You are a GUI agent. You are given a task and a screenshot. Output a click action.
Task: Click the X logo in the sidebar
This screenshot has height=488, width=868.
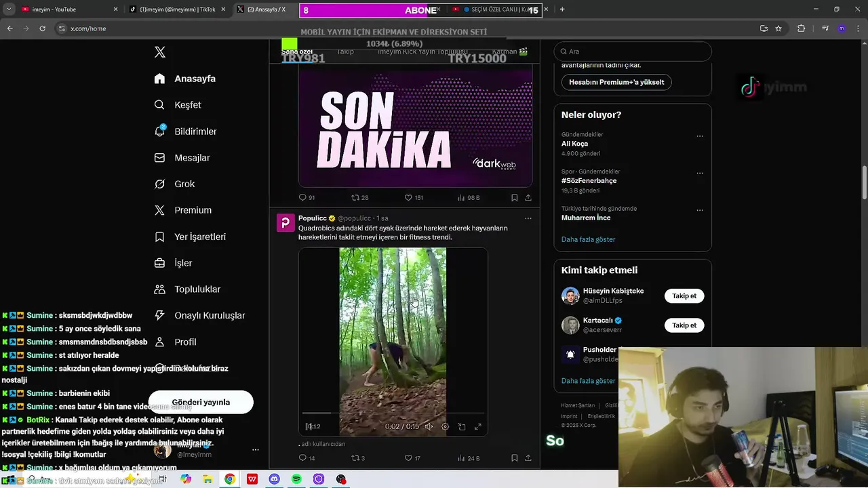point(160,52)
